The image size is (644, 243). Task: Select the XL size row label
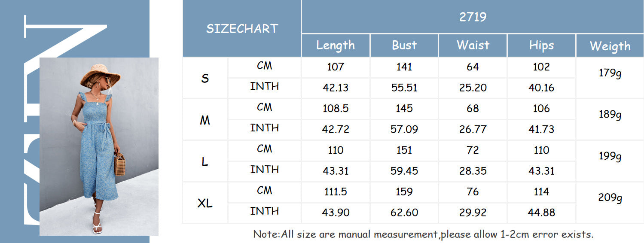(205, 204)
